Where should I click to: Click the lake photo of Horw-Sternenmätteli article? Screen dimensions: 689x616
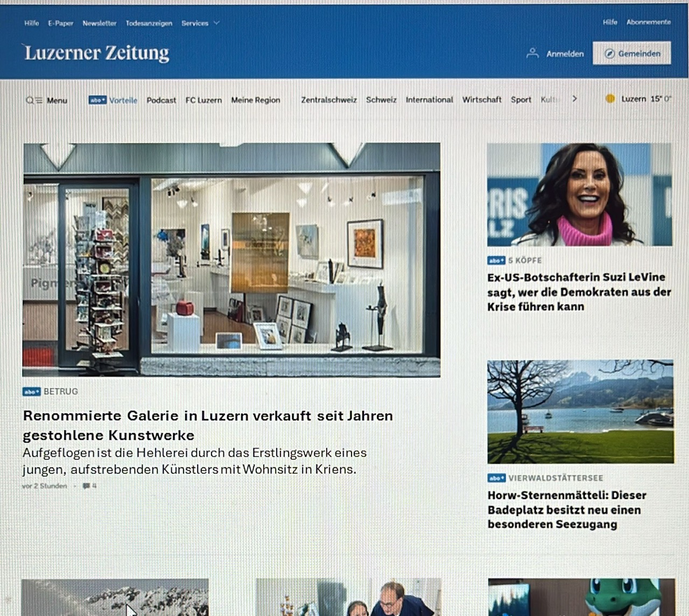tap(580, 411)
